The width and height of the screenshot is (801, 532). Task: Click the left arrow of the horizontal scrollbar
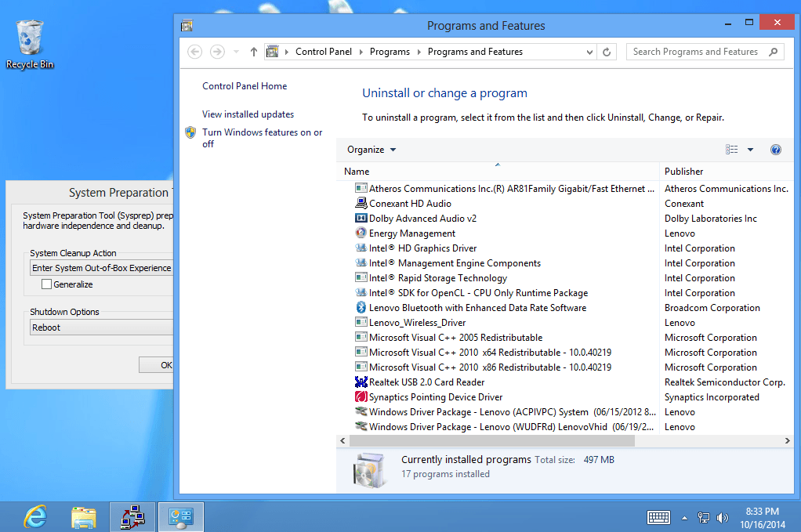pyautogui.click(x=343, y=440)
